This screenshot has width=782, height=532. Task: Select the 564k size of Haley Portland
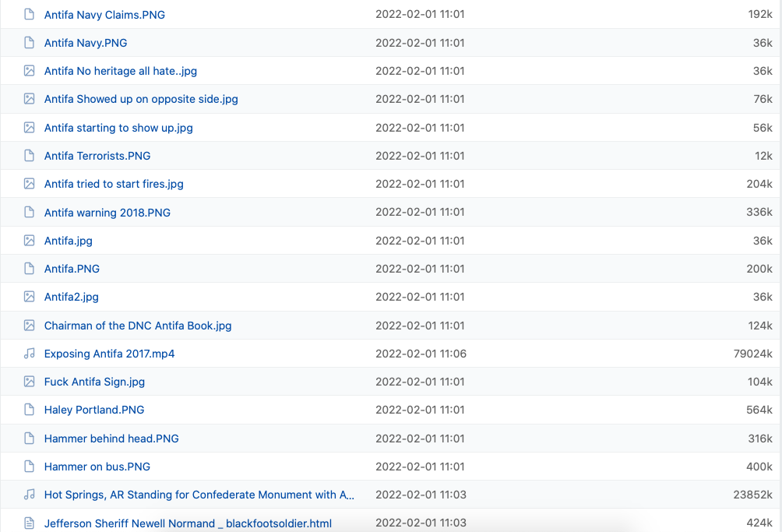point(759,410)
